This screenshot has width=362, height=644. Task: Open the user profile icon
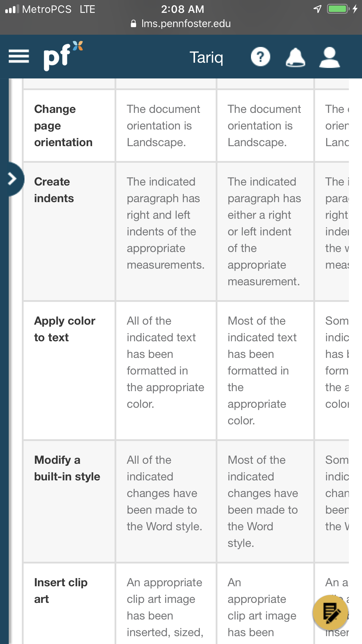pyautogui.click(x=329, y=57)
